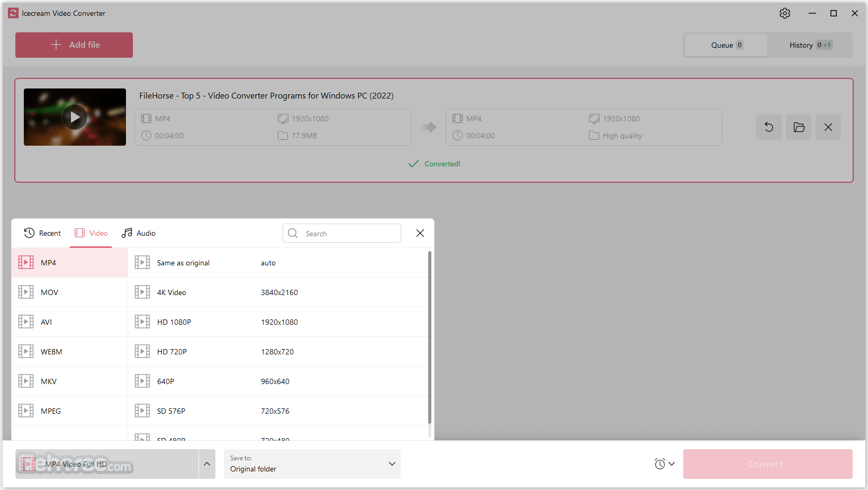Open the Save to folder dropdown

[392, 464]
